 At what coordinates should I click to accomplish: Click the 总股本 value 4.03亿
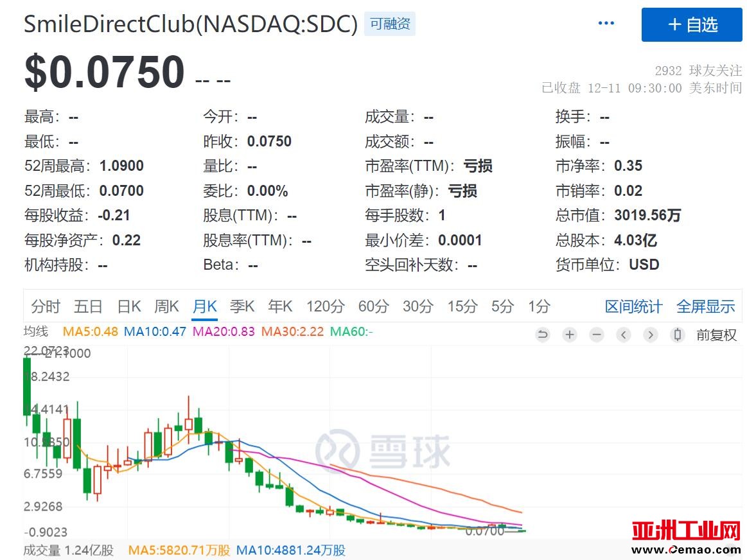tap(635, 240)
